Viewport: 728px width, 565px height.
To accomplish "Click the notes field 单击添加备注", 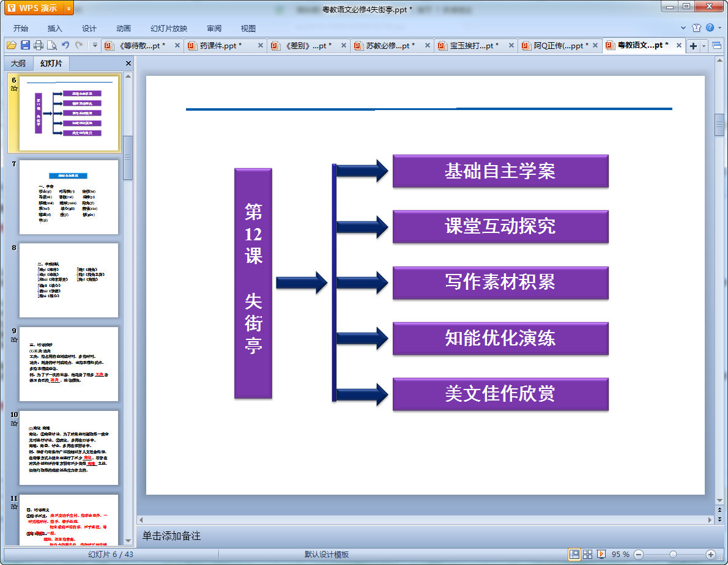I will (171, 536).
